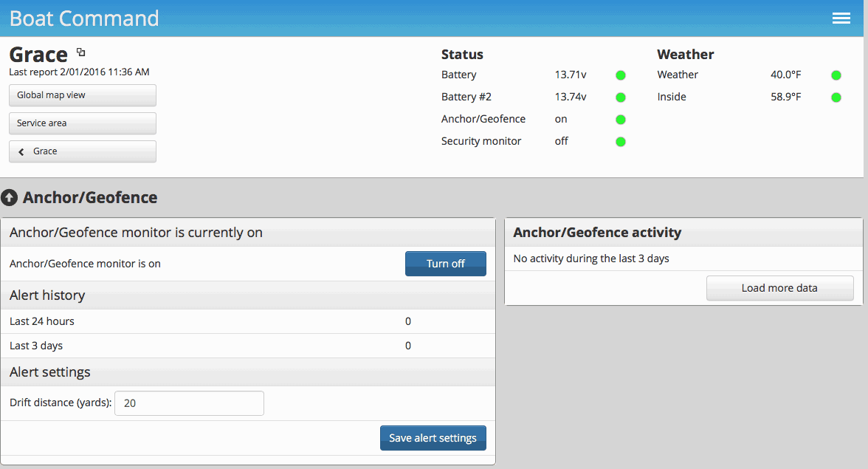
Task: Load more Anchor/Geofence activity data
Action: coord(779,287)
